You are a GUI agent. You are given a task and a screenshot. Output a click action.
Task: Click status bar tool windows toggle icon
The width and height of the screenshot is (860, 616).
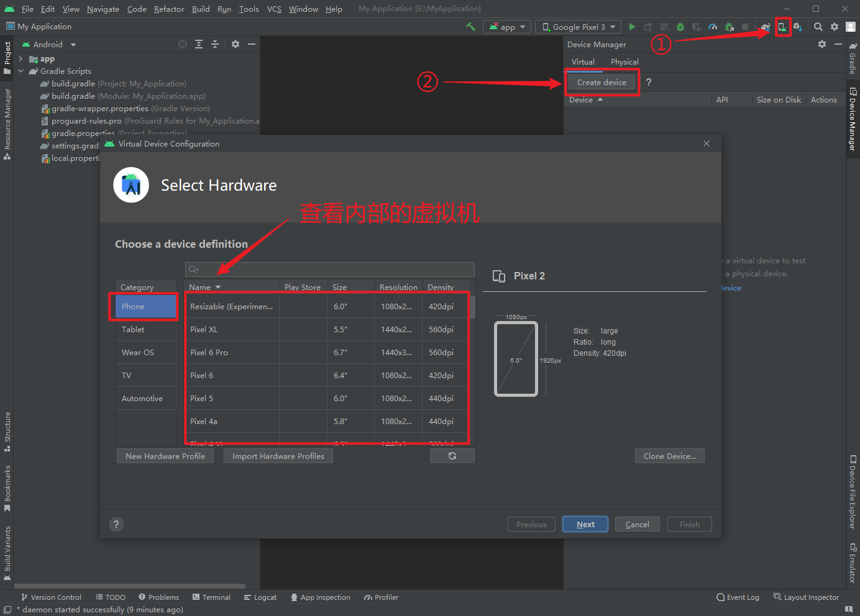point(7,610)
